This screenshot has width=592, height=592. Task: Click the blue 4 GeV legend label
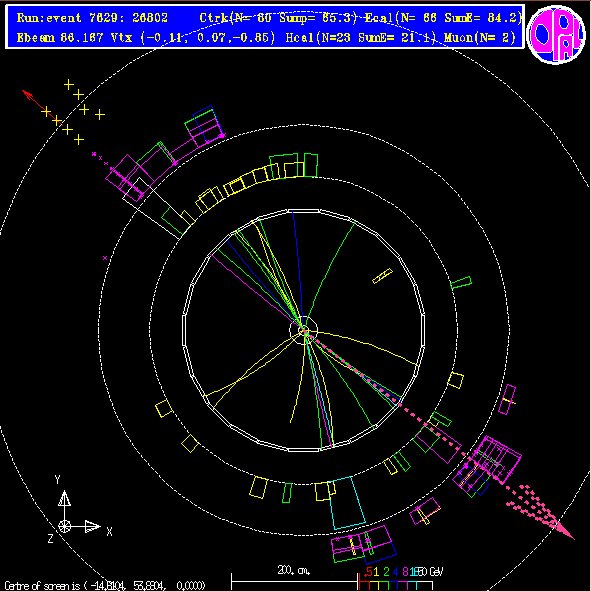[395, 572]
